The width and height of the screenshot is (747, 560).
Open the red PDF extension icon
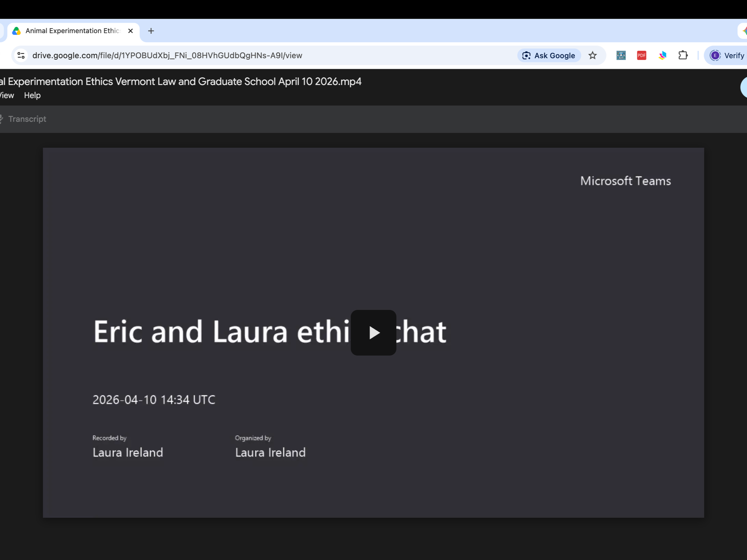[641, 56]
